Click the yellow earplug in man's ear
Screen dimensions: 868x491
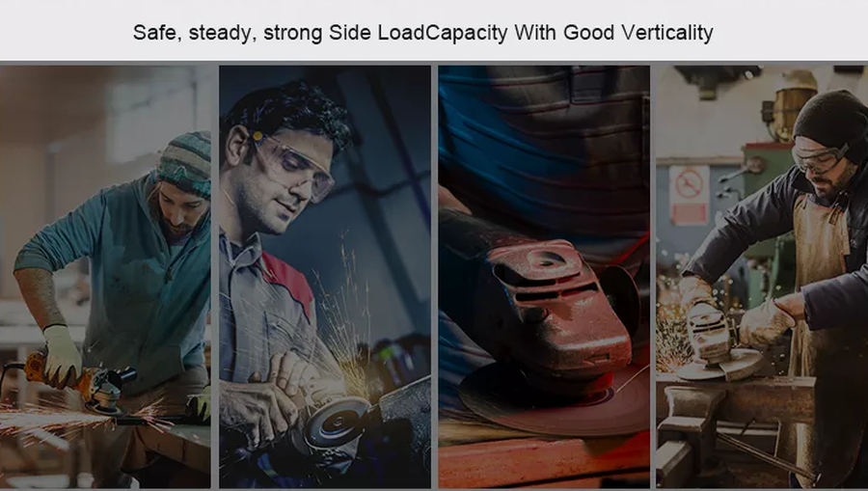[x=258, y=135]
